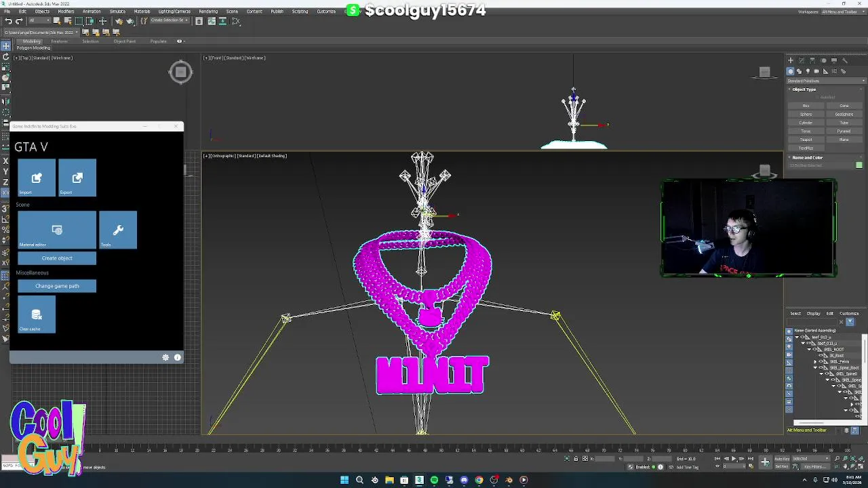Viewport: 868px width, 488px height.
Task: Open the Motion tab in command panel
Action: click(823, 60)
